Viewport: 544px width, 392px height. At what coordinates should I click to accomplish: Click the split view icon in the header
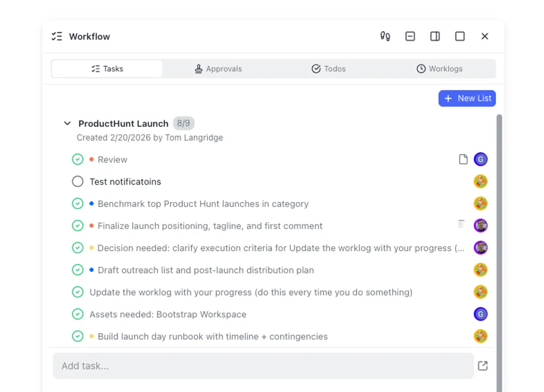tap(435, 36)
